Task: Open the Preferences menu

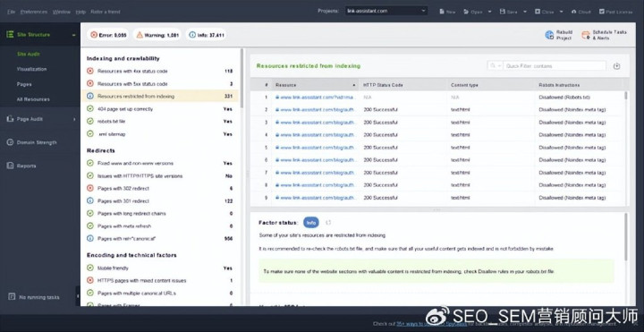Action: 34,12
